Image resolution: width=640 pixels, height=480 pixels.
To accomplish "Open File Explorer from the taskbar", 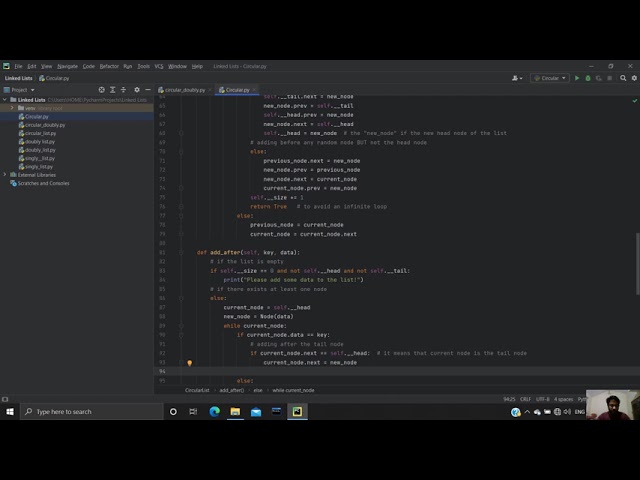I will 235,411.
